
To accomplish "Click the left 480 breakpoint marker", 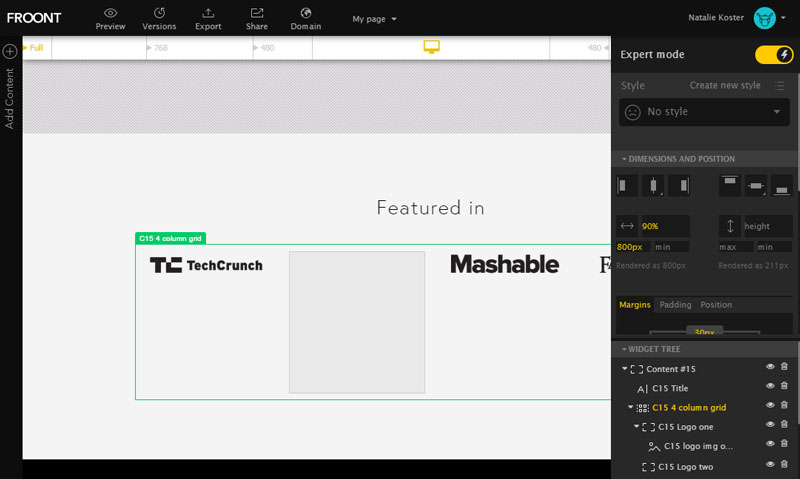I will [x=264, y=47].
